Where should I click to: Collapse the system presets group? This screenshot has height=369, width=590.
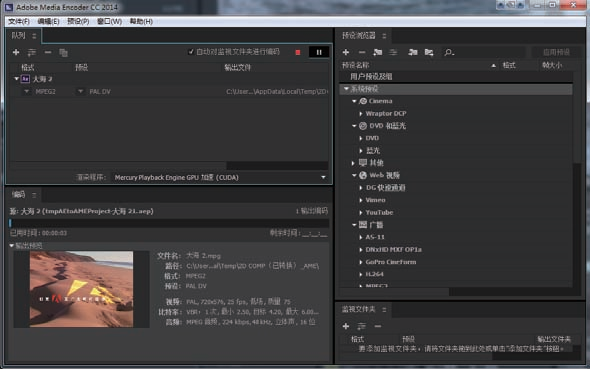pos(346,89)
